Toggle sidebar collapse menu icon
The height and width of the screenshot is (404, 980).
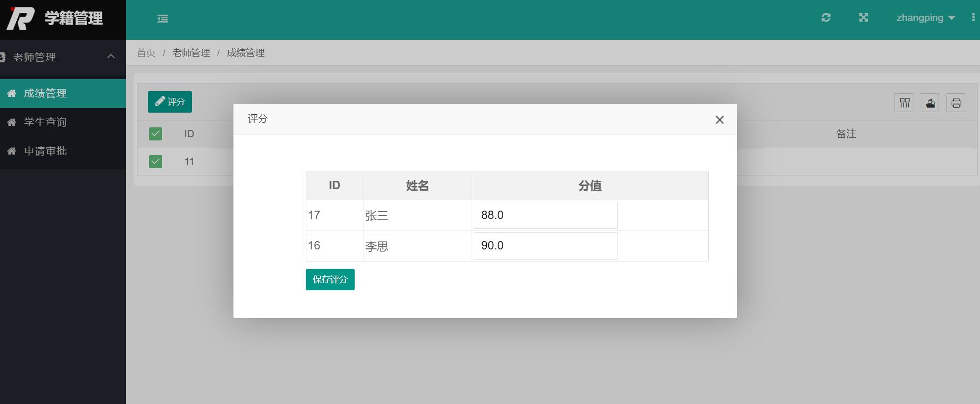click(163, 19)
